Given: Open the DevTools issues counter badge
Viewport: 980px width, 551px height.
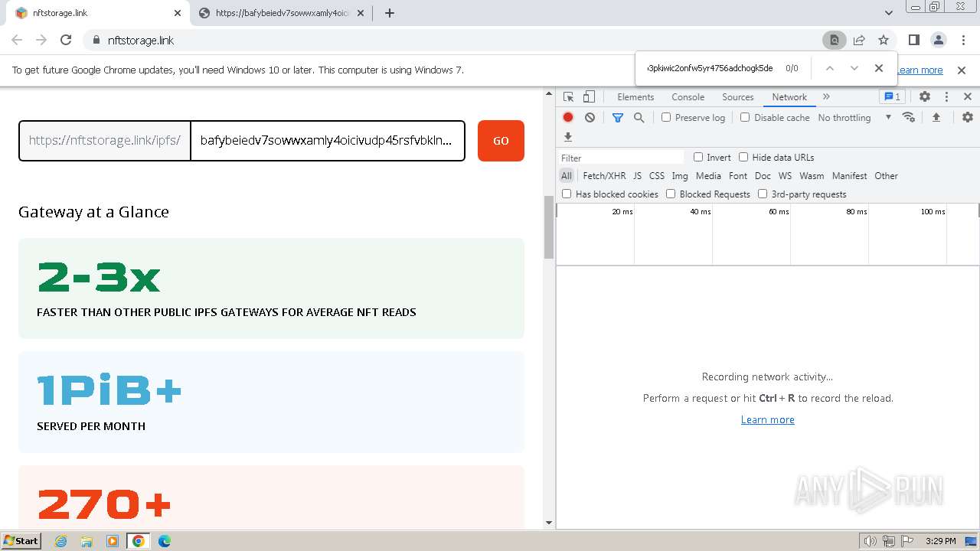Looking at the screenshot, I should pyautogui.click(x=892, y=96).
